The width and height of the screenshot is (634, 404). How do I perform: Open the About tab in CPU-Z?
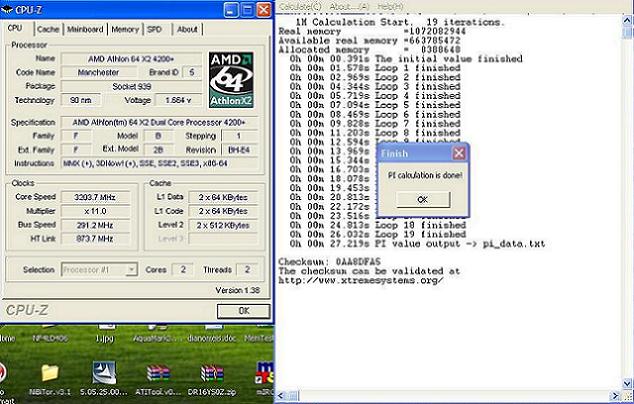(187, 29)
